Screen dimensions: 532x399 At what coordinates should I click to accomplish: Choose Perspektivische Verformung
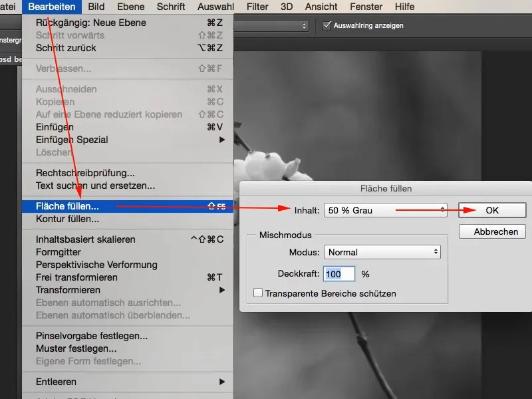click(x=128, y=265)
